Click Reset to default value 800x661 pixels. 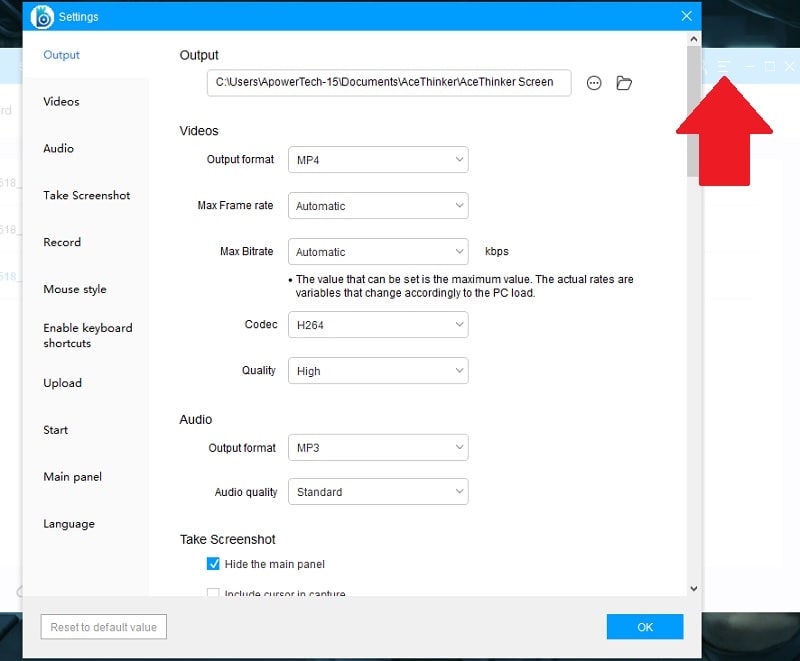(103, 627)
